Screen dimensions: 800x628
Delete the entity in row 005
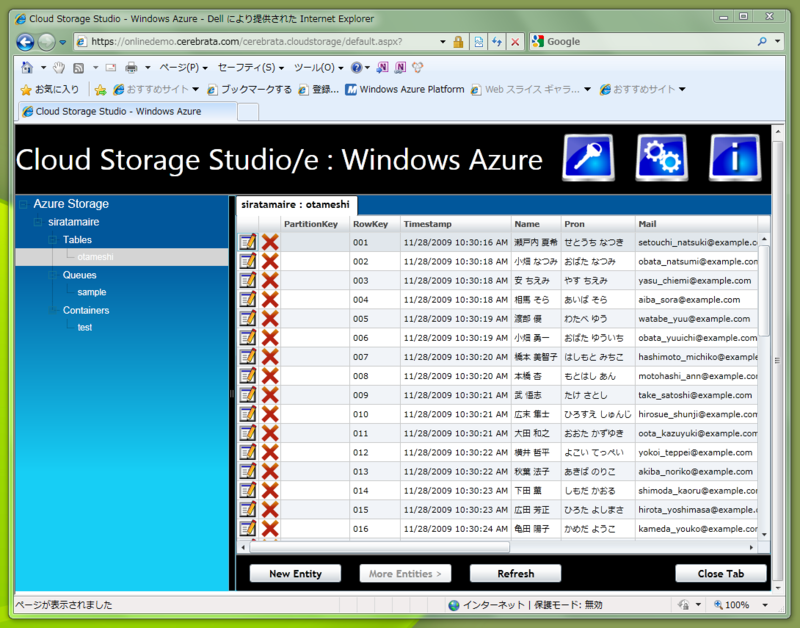point(270,318)
